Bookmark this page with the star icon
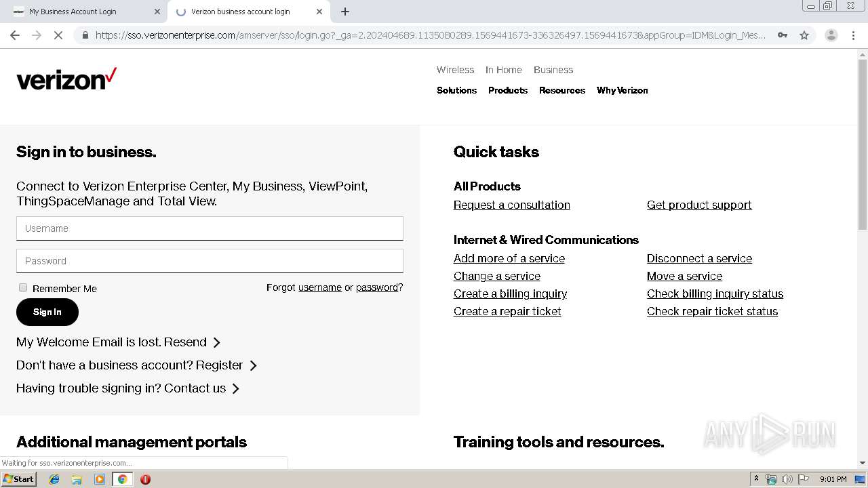 point(804,35)
